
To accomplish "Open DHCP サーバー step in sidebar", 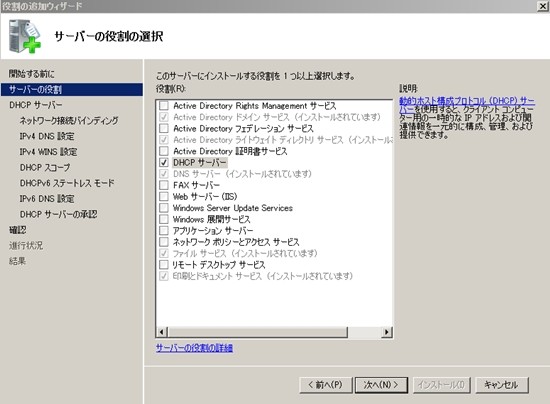I will point(35,105).
